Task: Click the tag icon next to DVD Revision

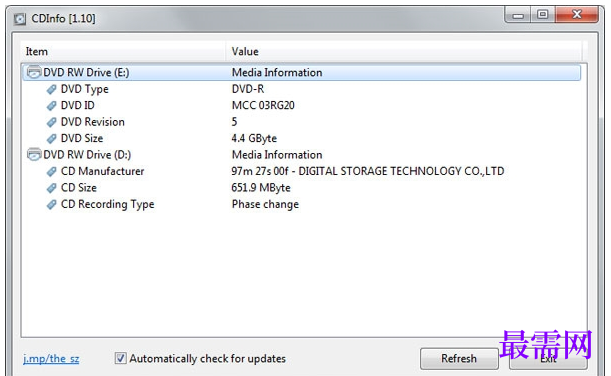Action: 51,122
